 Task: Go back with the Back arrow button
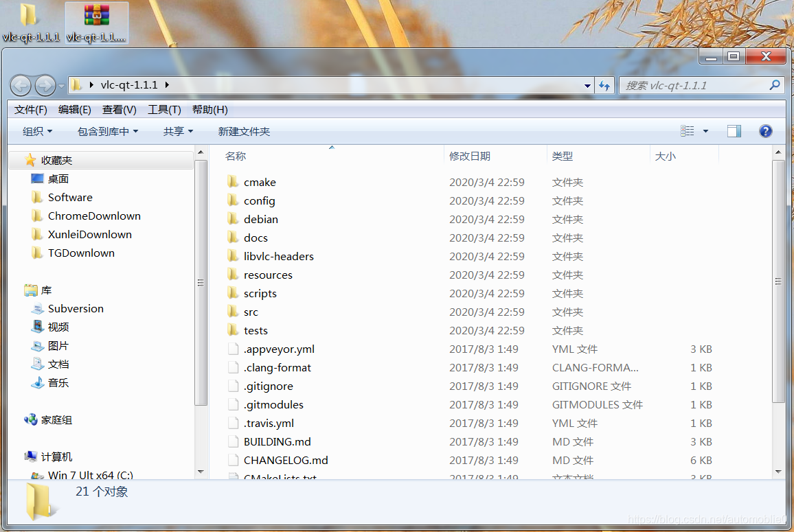coord(21,86)
